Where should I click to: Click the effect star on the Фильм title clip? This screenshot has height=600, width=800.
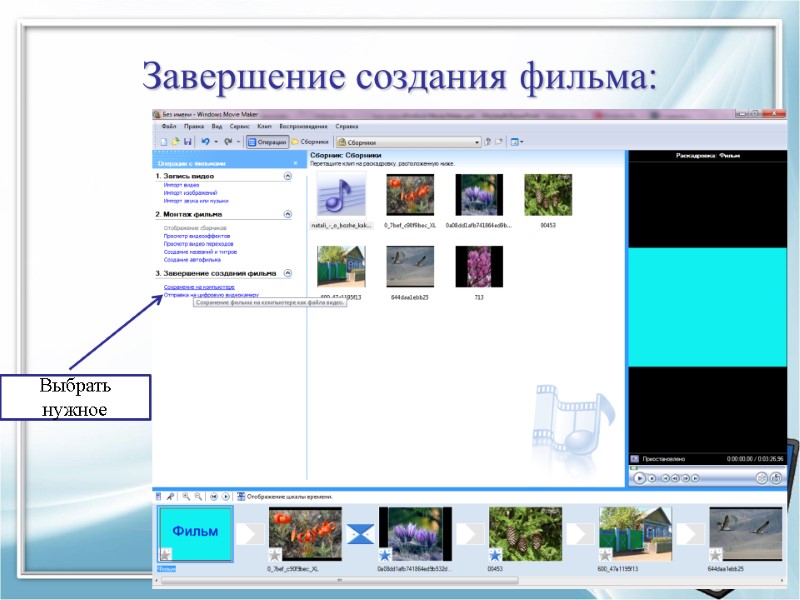point(166,554)
